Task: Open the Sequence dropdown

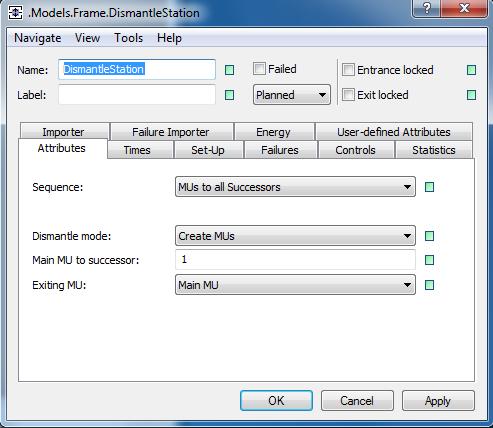Action: 295,187
